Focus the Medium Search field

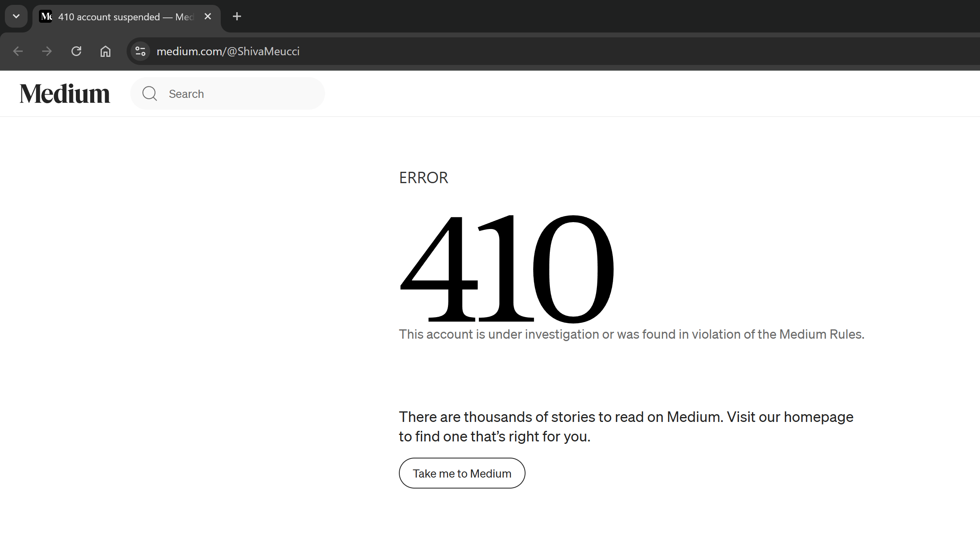[x=243, y=94]
